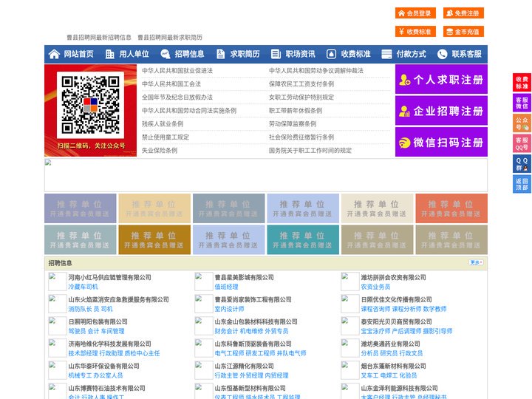Open 女职工劳动保护特别规定 link

[x=301, y=98]
